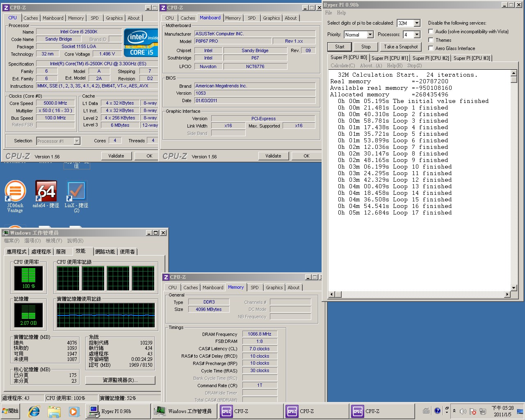
Task: Open Windows Explorer folder in taskbar
Action: coord(54,411)
